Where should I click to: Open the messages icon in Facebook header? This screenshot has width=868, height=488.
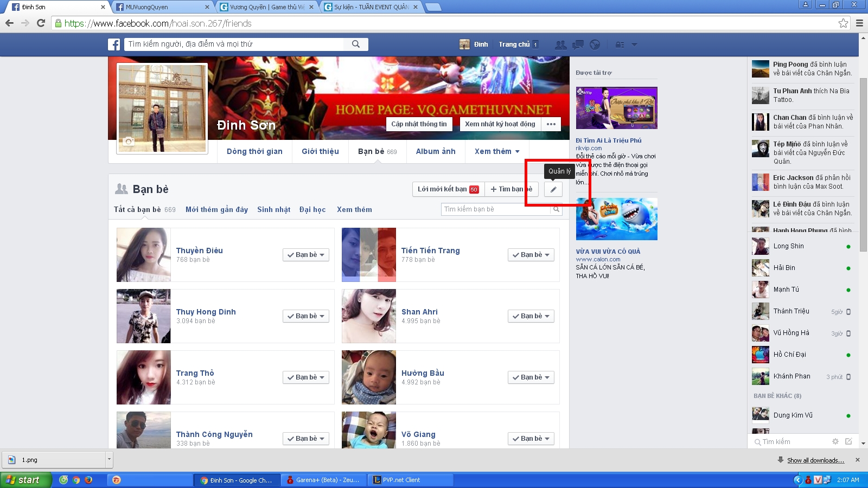(x=578, y=44)
